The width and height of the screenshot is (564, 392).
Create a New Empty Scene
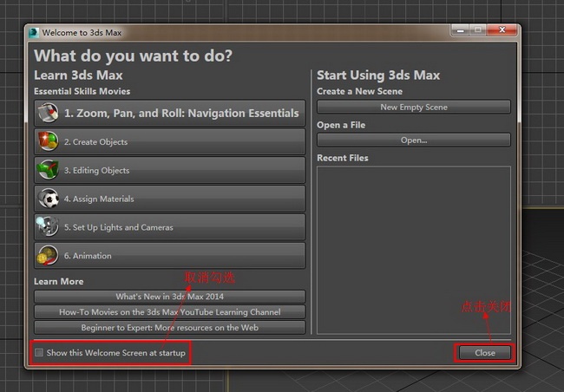click(x=414, y=107)
